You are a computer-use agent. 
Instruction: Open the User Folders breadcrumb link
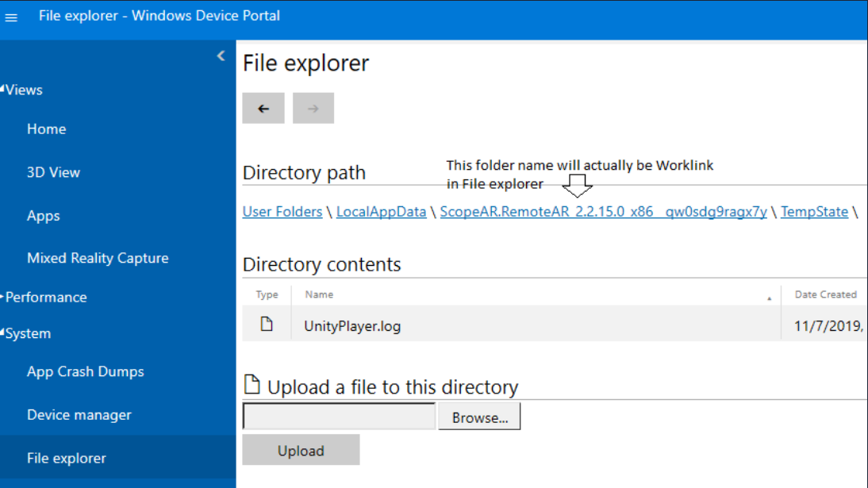(x=282, y=211)
